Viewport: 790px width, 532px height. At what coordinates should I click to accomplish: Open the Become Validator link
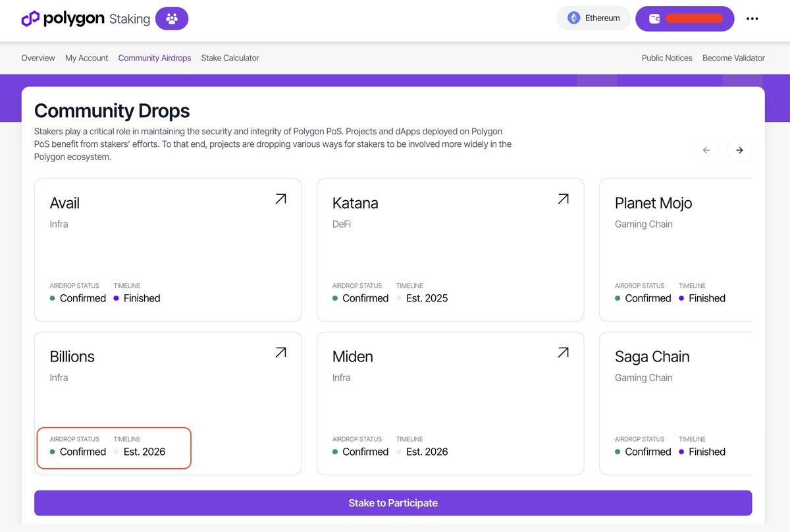pyautogui.click(x=733, y=58)
